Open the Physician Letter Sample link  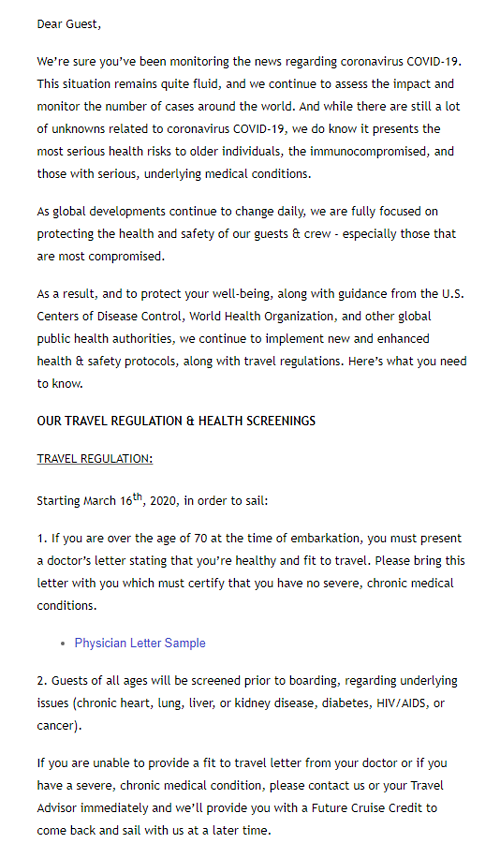pyautogui.click(x=140, y=643)
